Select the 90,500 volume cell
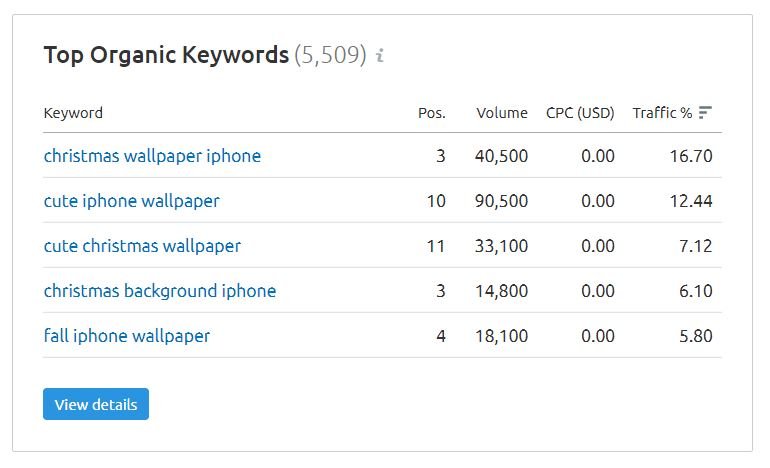 click(501, 201)
